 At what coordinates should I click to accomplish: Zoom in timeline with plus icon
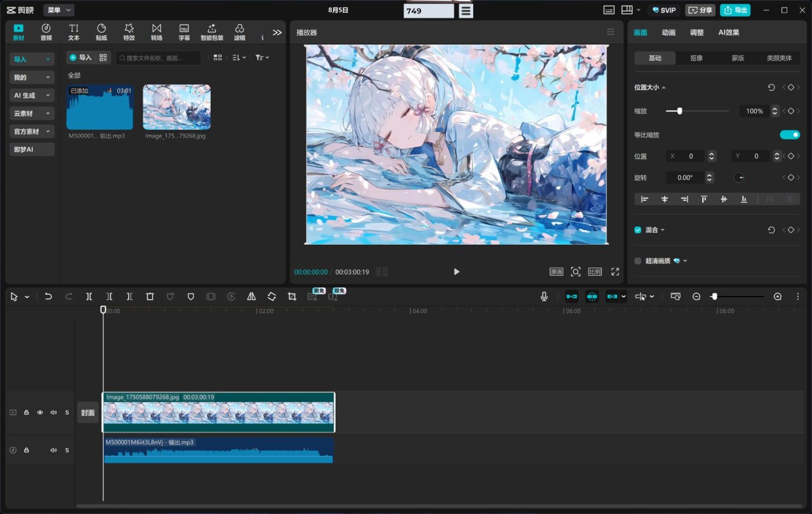778,296
